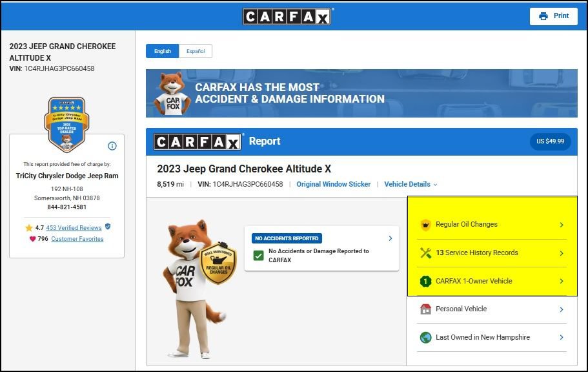Click TriCity Chrysler Dodge Jeep Ram name
This screenshot has height=372, width=588.
point(66,176)
